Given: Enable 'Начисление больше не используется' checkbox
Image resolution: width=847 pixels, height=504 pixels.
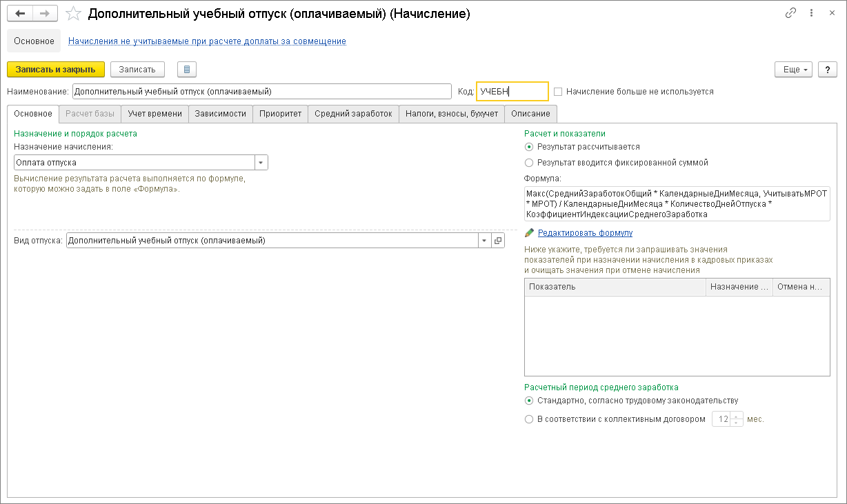Looking at the screenshot, I should coord(558,91).
